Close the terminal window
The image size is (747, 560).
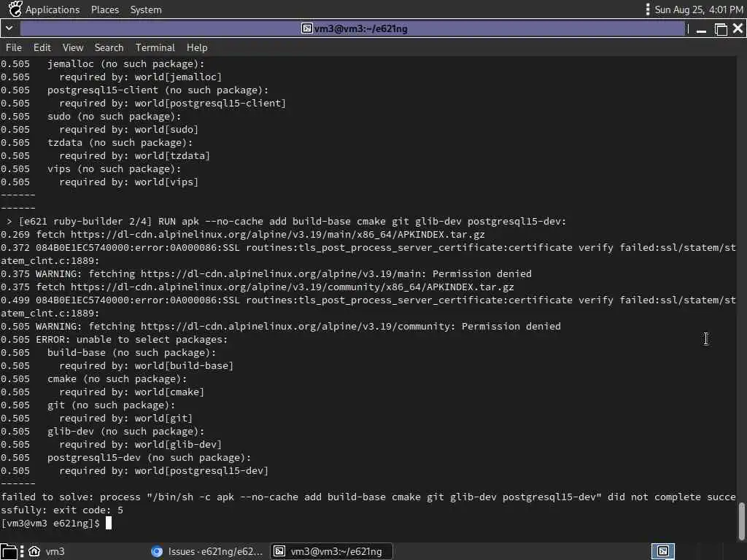click(738, 28)
